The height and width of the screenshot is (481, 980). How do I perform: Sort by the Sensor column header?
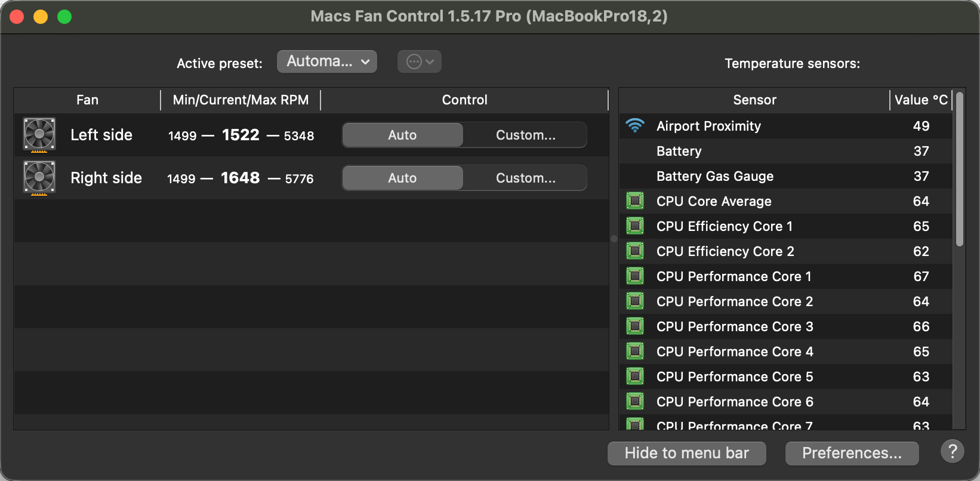click(754, 100)
